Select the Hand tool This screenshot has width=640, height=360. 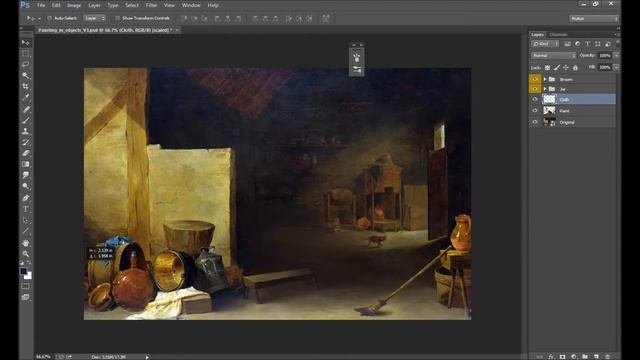(26, 243)
